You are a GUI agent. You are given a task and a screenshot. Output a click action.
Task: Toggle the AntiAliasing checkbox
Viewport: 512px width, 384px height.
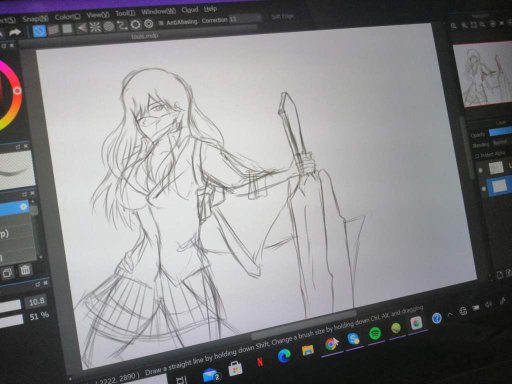pyautogui.click(x=161, y=23)
